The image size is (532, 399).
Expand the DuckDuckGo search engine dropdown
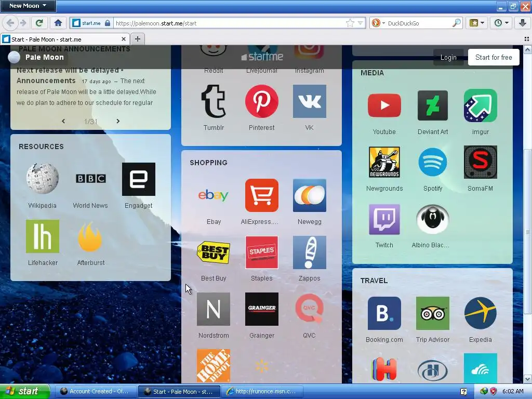click(384, 23)
